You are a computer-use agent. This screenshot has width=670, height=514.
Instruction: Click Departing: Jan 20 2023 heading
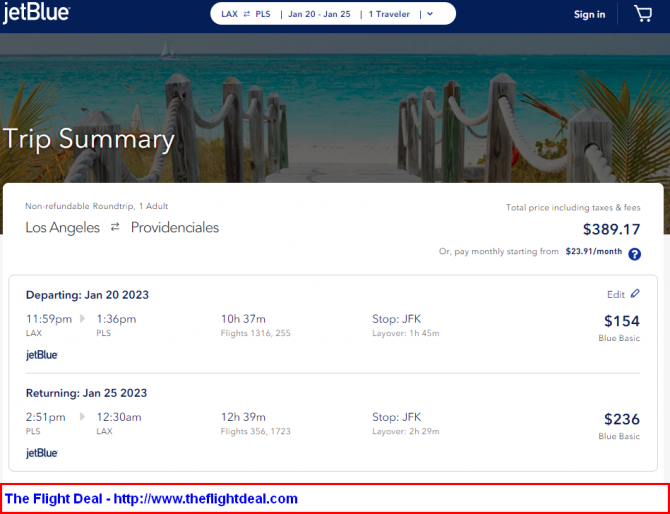coord(87,295)
